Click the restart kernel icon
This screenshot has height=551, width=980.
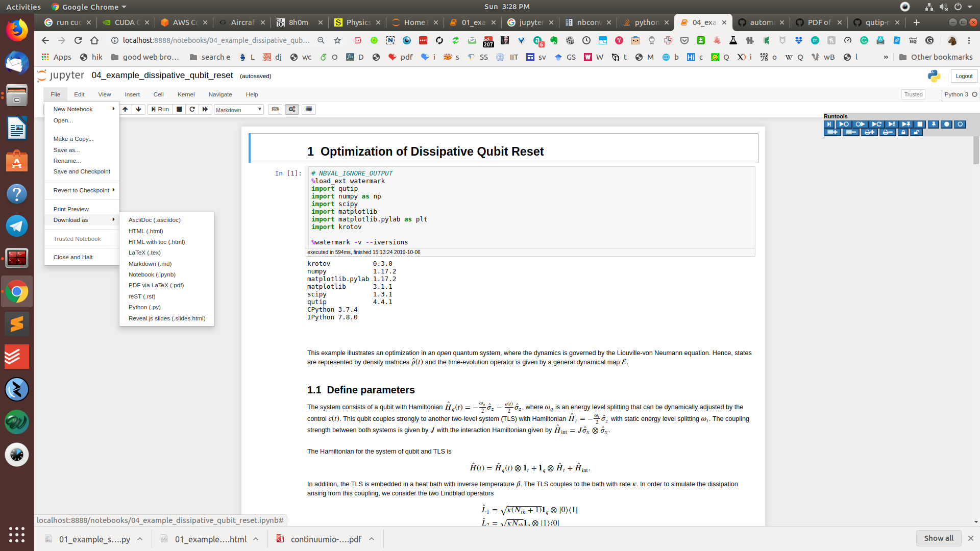pyautogui.click(x=192, y=109)
